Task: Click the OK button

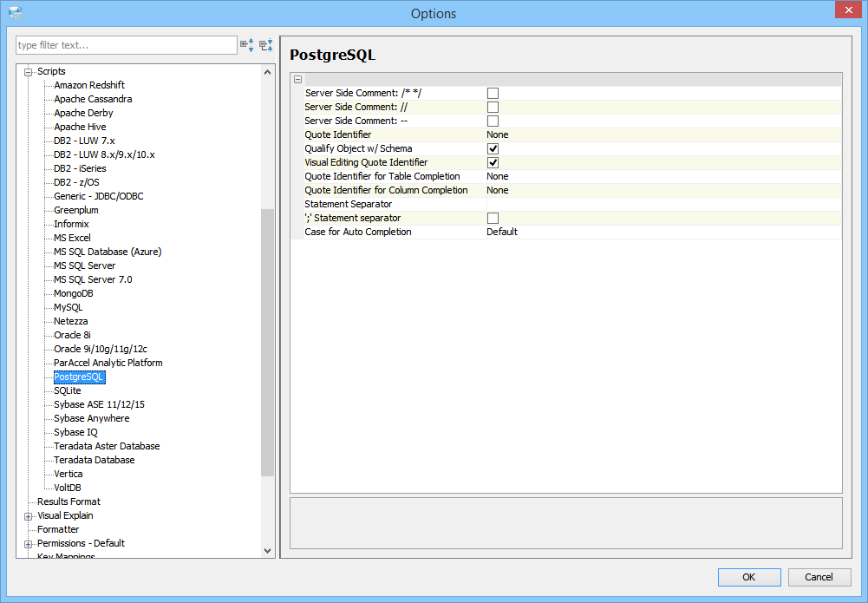Action: tap(749, 577)
